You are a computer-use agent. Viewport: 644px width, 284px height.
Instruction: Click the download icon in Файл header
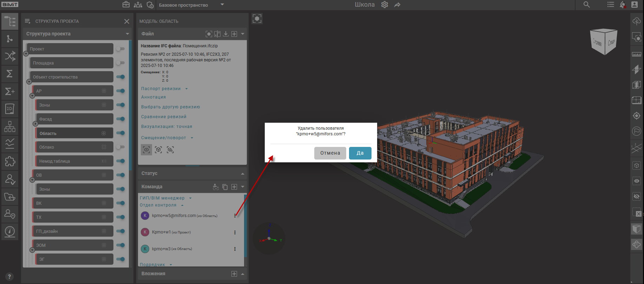click(226, 34)
